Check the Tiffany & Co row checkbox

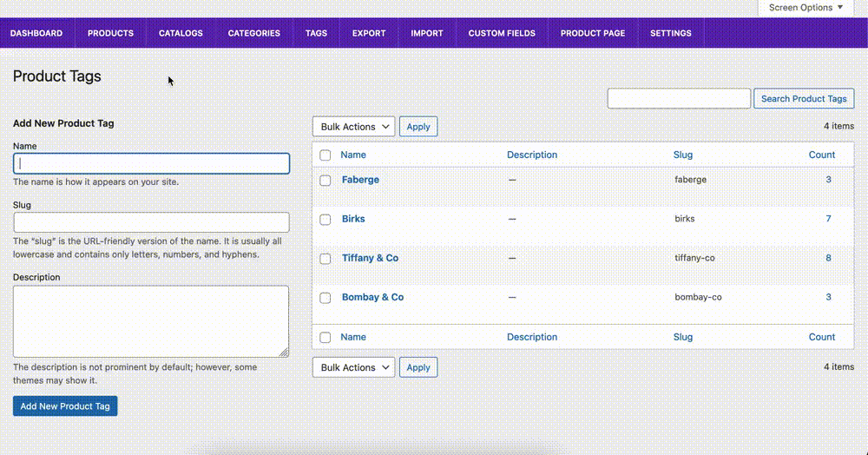click(325, 259)
